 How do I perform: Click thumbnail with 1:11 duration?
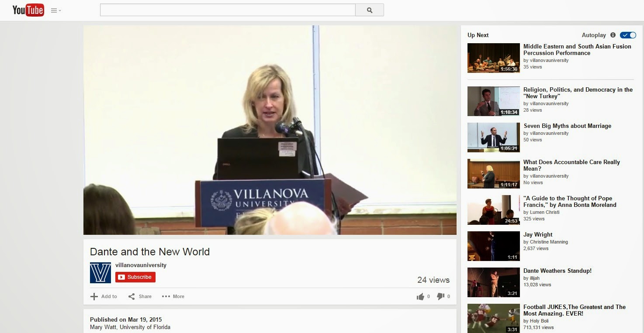494,246
